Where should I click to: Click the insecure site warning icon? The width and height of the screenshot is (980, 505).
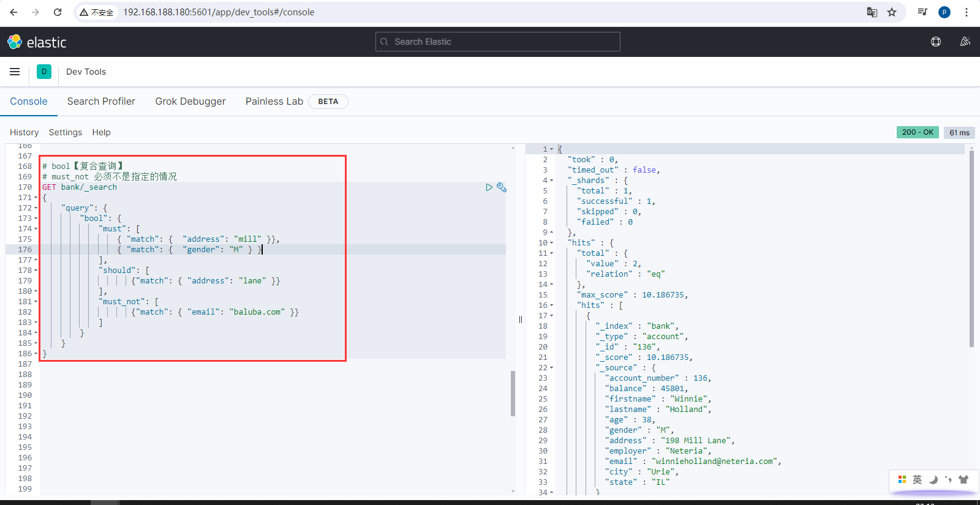pyautogui.click(x=97, y=12)
